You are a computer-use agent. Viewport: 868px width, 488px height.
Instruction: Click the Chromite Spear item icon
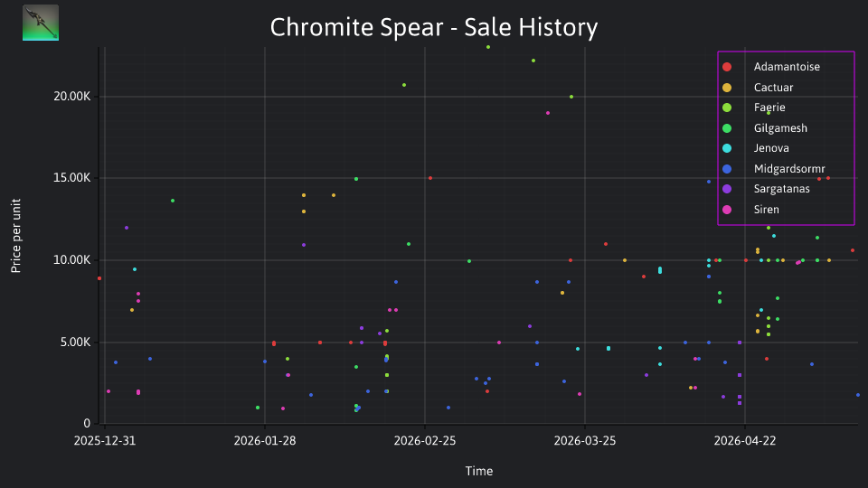coord(41,23)
